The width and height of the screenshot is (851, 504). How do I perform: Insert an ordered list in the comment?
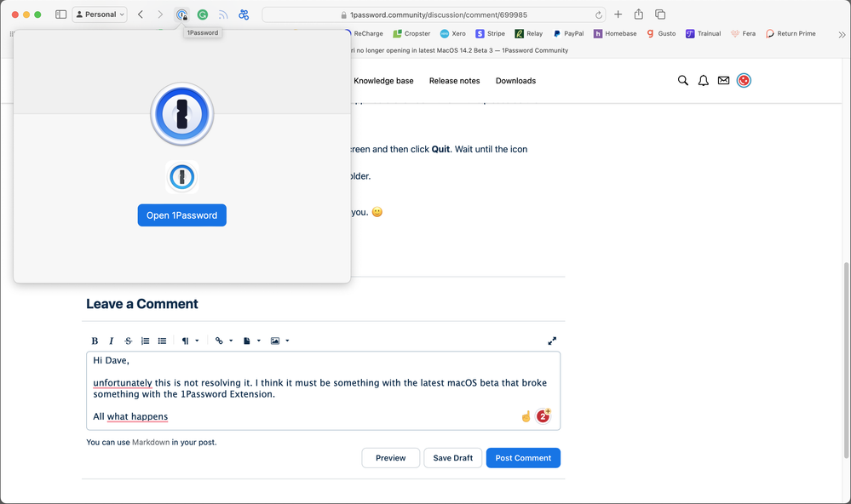[146, 341]
